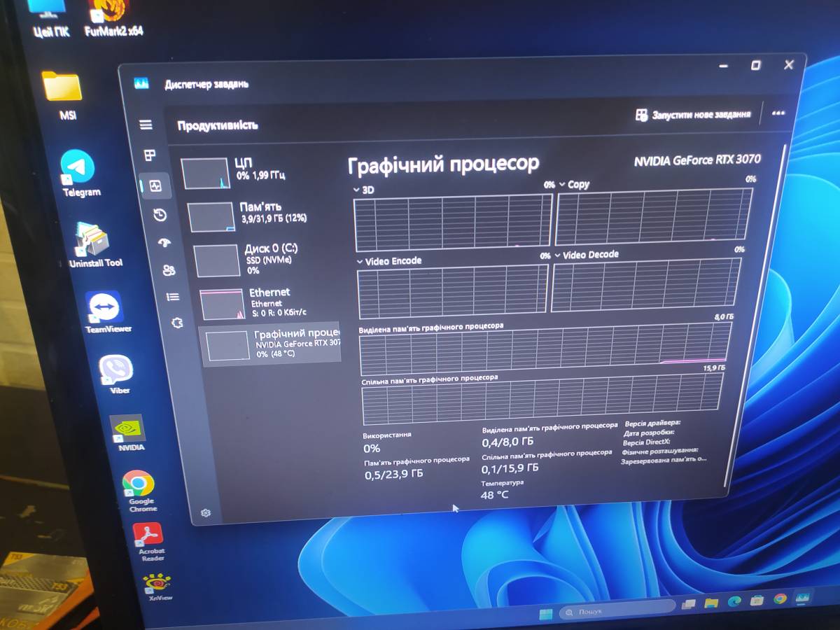Open Task View from the taskbar
This screenshot has width=840, height=630.
[x=690, y=605]
